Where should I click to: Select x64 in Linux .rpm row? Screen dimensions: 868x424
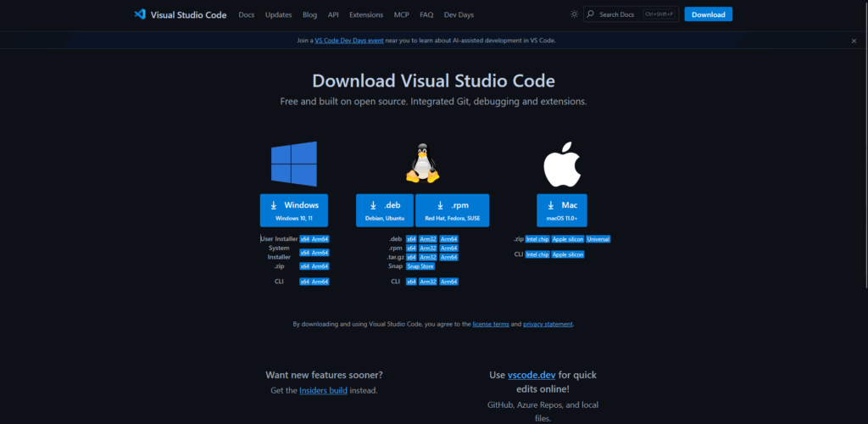[411, 248]
